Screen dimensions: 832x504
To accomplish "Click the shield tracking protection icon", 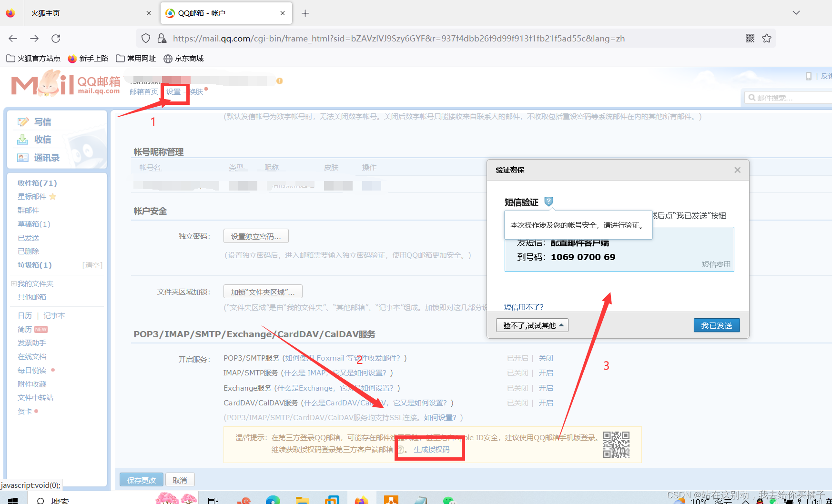I will (x=146, y=38).
